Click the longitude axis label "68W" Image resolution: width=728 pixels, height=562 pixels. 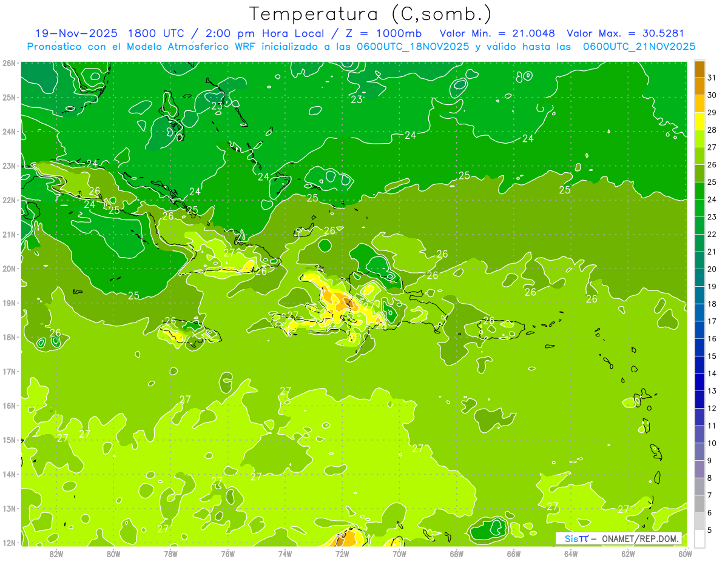pyautogui.click(x=457, y=554)
